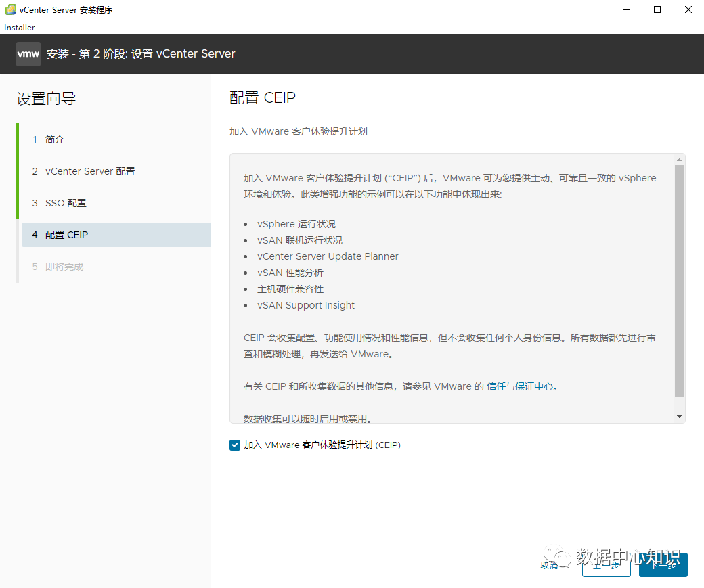Open the Installer menu

tap(20, 27)
